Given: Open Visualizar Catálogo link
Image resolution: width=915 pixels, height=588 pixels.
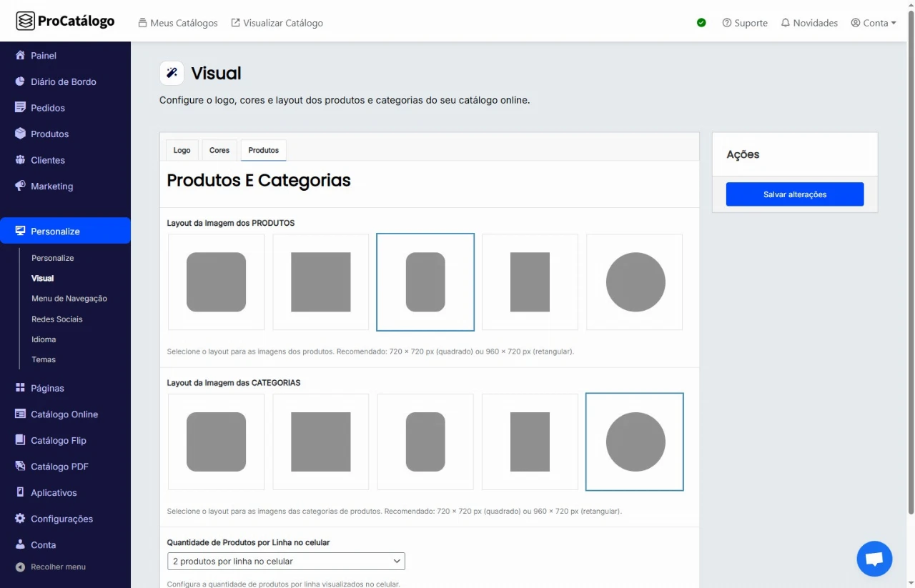Looking at the screenshot, I should (277, 23).
